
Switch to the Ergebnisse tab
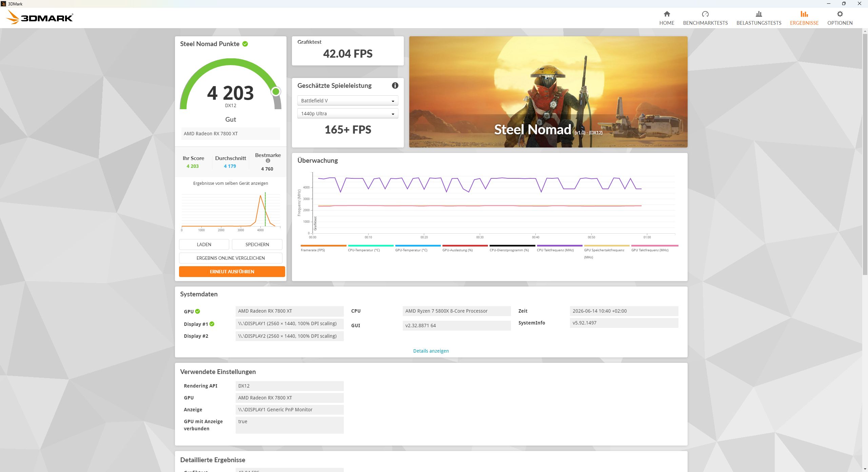click(804, 18)
